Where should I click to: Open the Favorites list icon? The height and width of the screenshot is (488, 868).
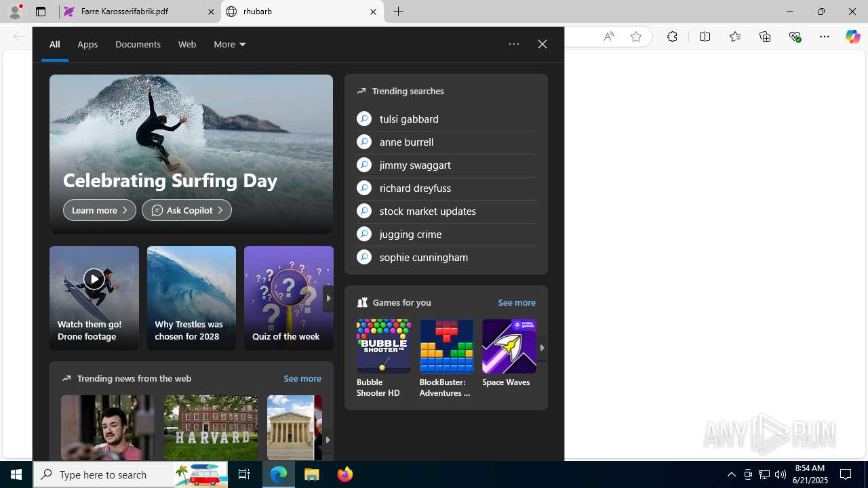(735, 37)
